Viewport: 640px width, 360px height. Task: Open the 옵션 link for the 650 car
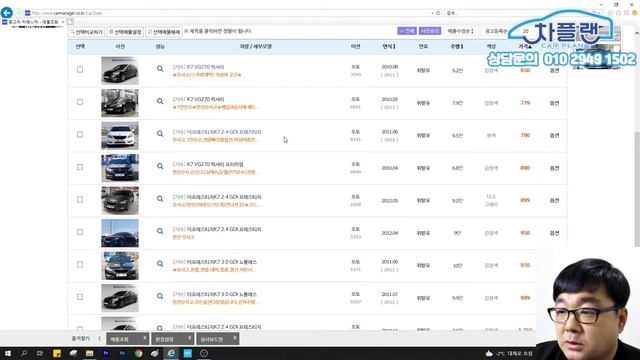click(x=554, y=71)
